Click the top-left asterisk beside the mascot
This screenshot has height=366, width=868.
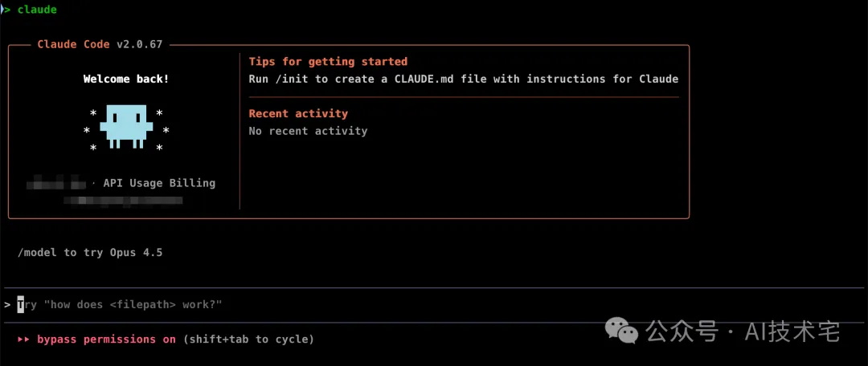[93, 113]
